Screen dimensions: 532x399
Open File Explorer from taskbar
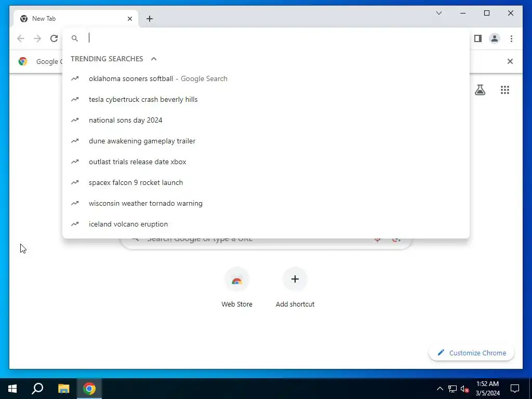pos(63,389)
